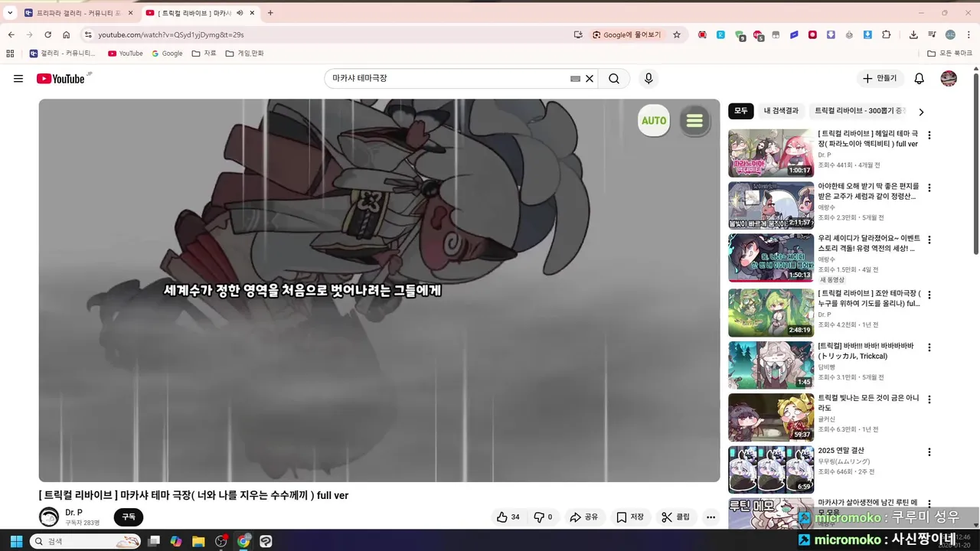Open the 2025 연말 결산 video title
The height and width of the screenshot is (551, 980).
841,451
